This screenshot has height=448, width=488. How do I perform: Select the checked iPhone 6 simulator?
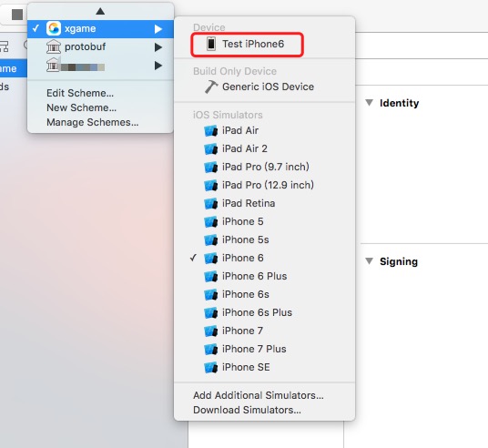tap(265, 258)
